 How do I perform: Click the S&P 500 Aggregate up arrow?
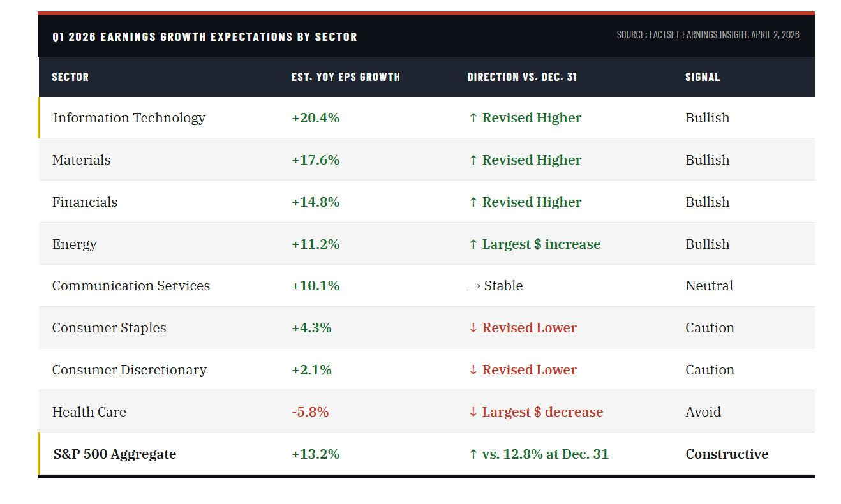coord(473,455)
